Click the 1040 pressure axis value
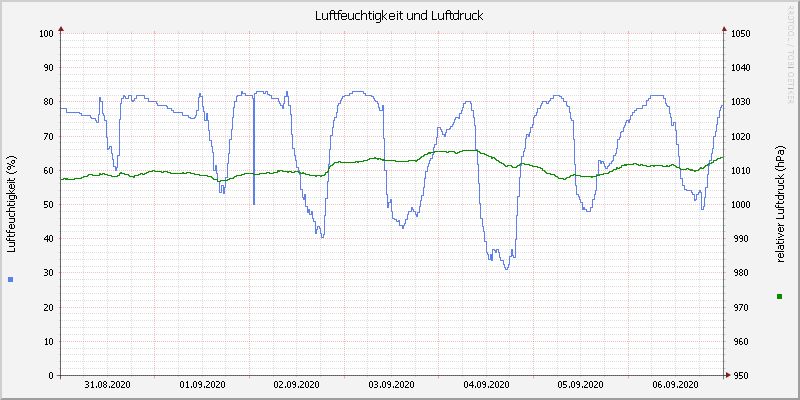Viewport: 800px width, 400px height. pyautogui.click(x=741, y=68)
